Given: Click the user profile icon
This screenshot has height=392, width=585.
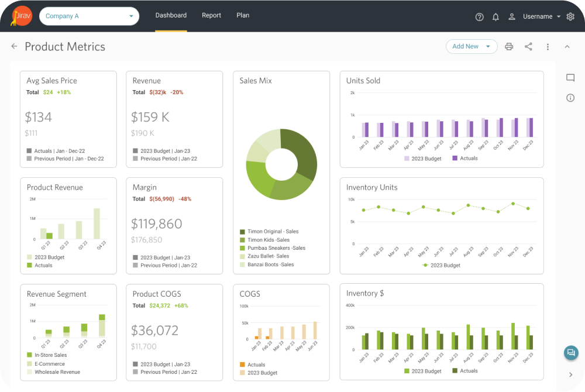Looking at the screenshot, I should (511, 16).
